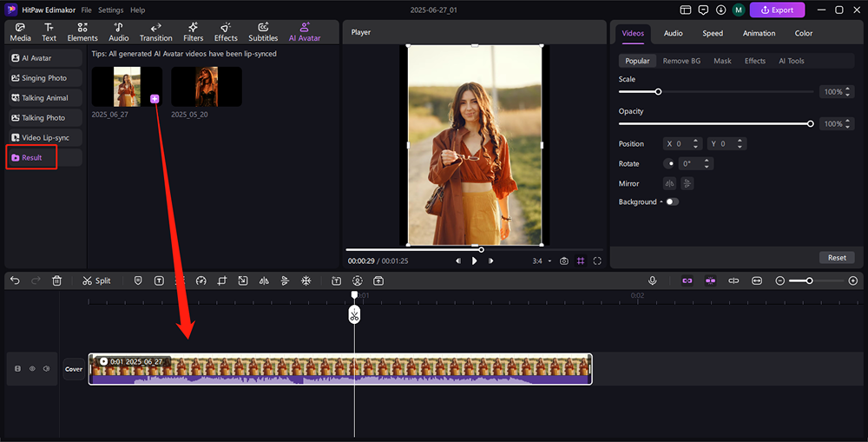
Task: Select the Remove BG sub-tab
Action: point(681,61)
